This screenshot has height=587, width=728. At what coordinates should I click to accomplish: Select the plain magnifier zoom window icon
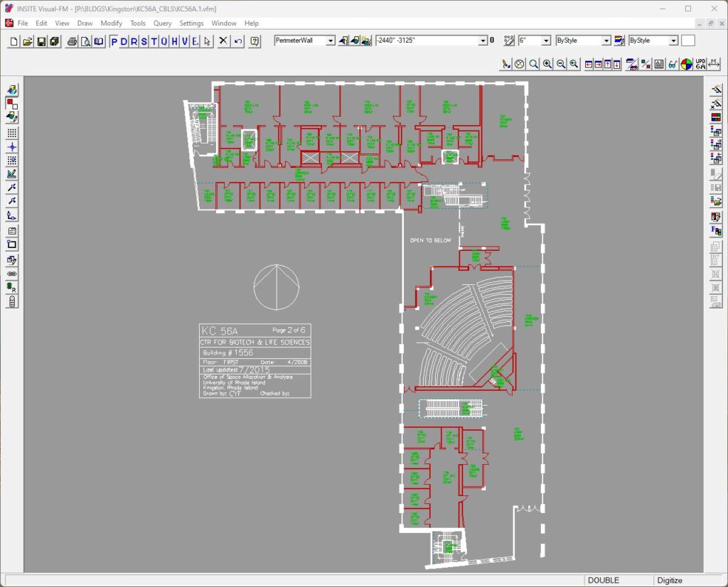click(534, 65)
